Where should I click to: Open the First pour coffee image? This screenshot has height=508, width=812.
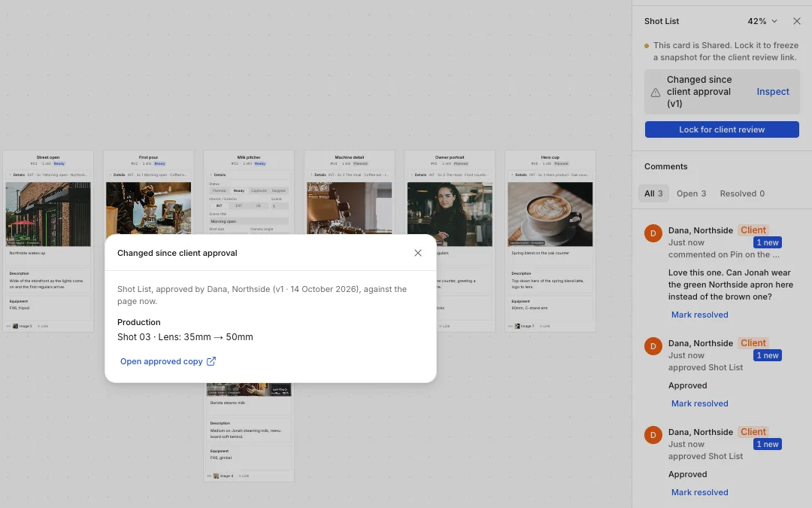[149, 208]
